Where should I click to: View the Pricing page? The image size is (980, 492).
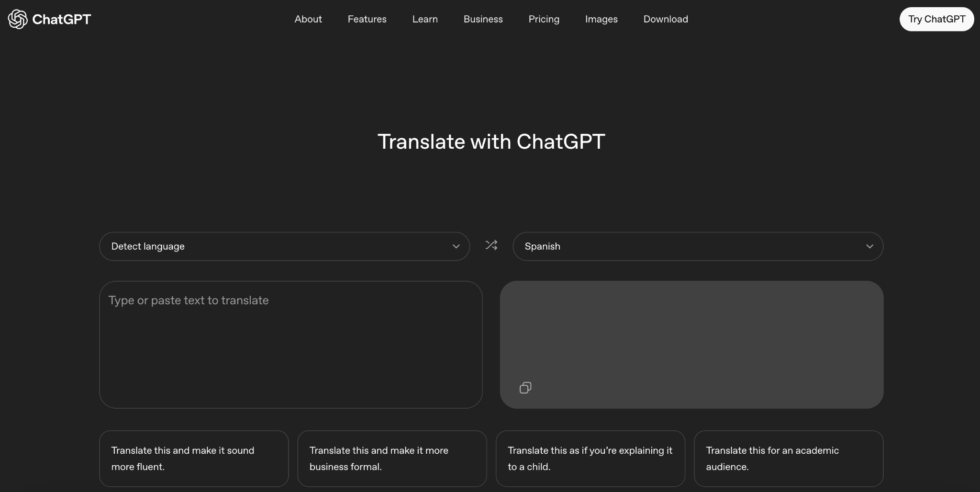coord(544,19)
